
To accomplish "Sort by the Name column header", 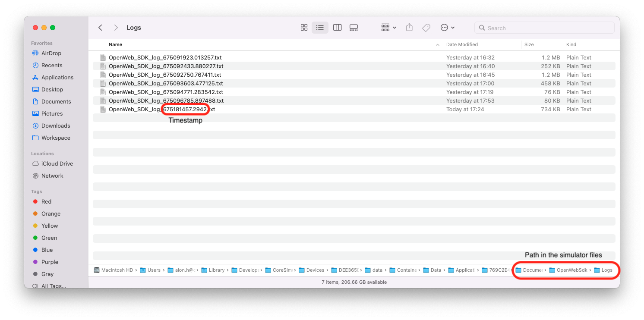I will coord(115,44).
